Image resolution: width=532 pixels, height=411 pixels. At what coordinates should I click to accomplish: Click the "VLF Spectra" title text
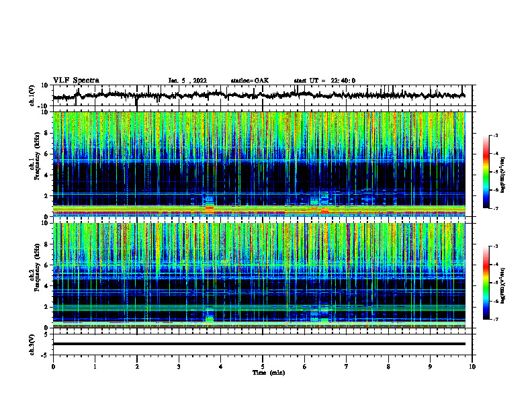[x=76, y=81]
